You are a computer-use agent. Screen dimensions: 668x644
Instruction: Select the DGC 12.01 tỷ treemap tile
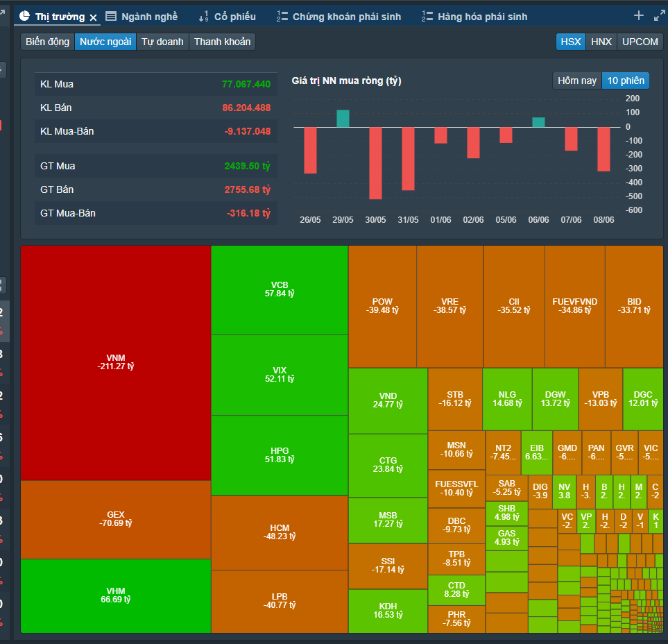643,399
